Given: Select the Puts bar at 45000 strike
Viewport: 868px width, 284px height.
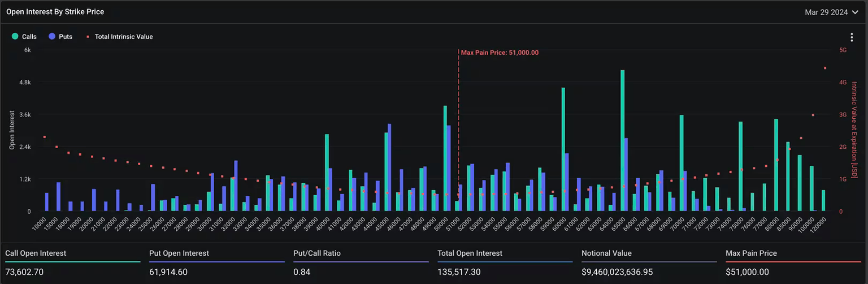Looking at the screenshot, I should click(x=389, y=167).
